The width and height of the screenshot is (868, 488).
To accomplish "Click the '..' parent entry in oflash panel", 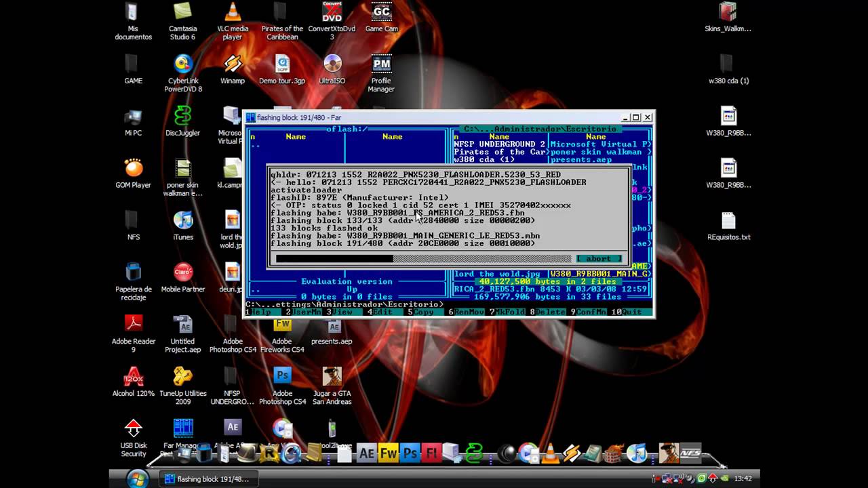I will pyautogui.click(x=255, y=144).
